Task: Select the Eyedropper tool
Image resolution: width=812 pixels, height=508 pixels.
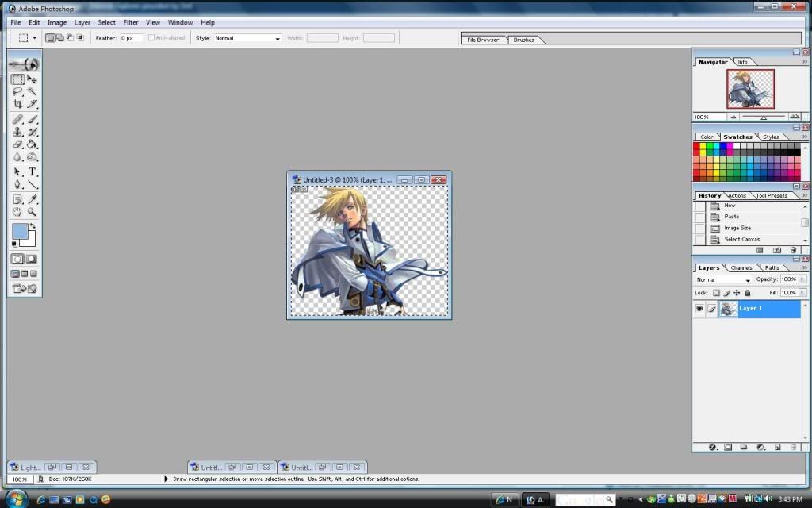Action: 32,199
